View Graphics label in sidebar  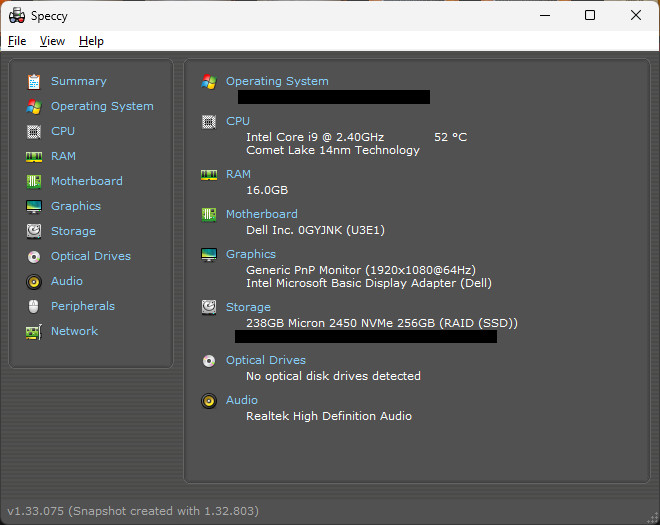pyautogui.click(x=76, y=206)
